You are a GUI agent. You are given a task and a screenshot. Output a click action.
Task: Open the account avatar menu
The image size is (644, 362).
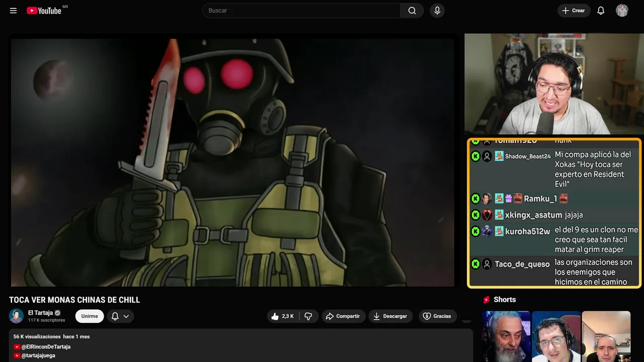click(622, 11)
